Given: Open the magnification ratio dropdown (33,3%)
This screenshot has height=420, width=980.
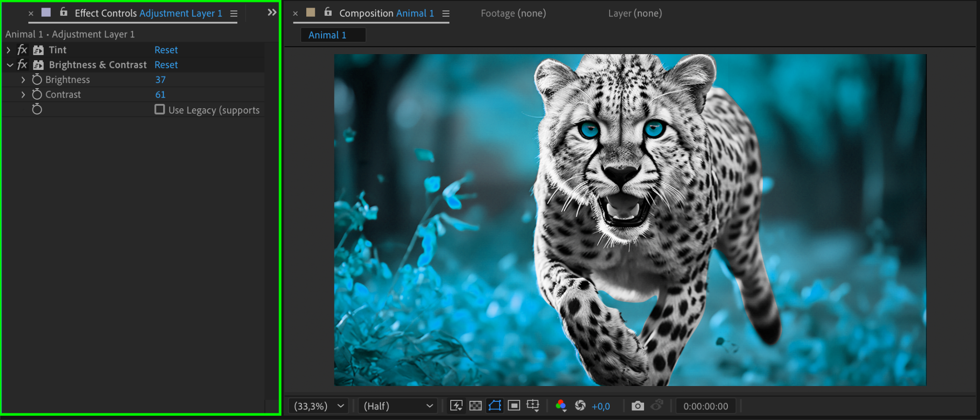Looking at the screenshot, I should pos(319,406).
